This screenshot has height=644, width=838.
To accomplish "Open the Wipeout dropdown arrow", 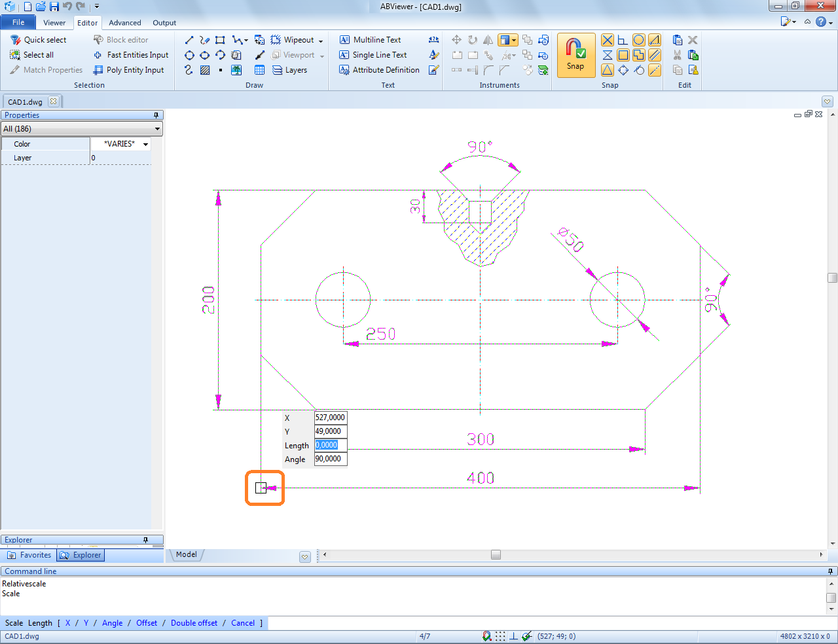I will (x=321, y=41).
